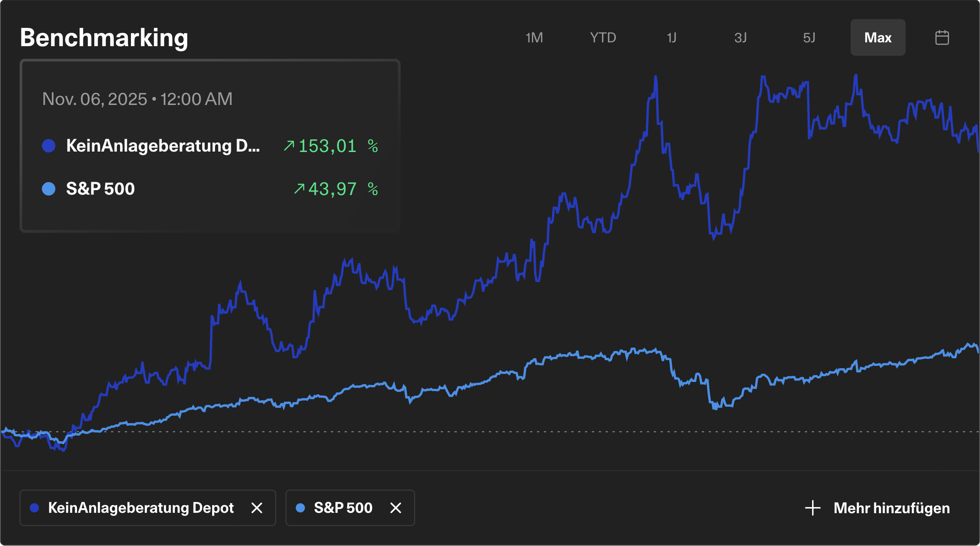
Task: Remove the KeinAnlageberatung Depot chip with its X
Action: (x=257, y=508)
